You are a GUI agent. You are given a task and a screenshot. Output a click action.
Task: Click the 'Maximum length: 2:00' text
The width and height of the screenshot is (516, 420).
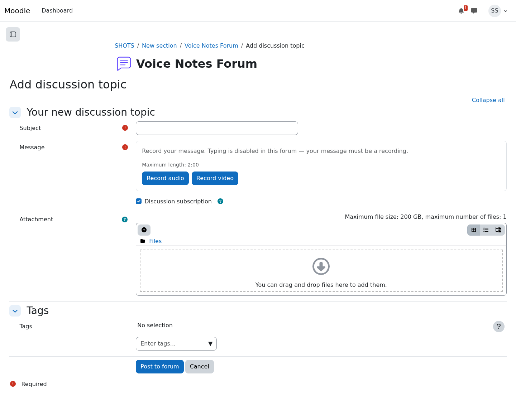pos(170,165)
